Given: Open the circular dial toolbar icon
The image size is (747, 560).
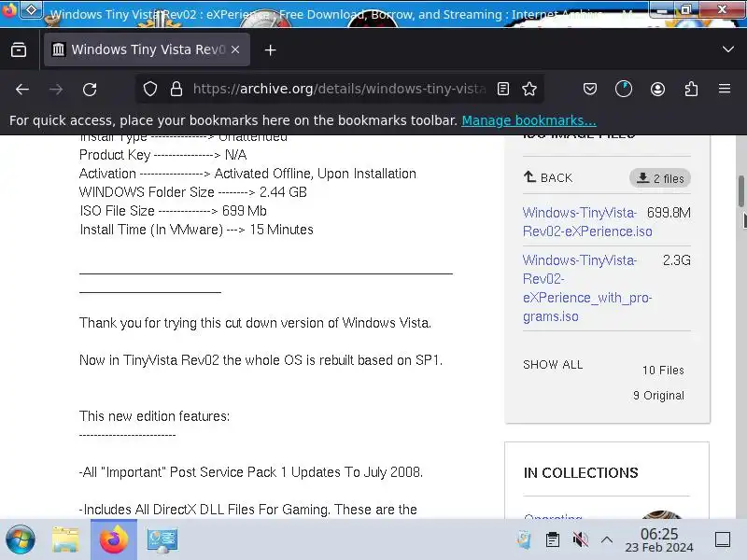Looking at the screenshot, I should pyautogui.click(x=624, y=89).
